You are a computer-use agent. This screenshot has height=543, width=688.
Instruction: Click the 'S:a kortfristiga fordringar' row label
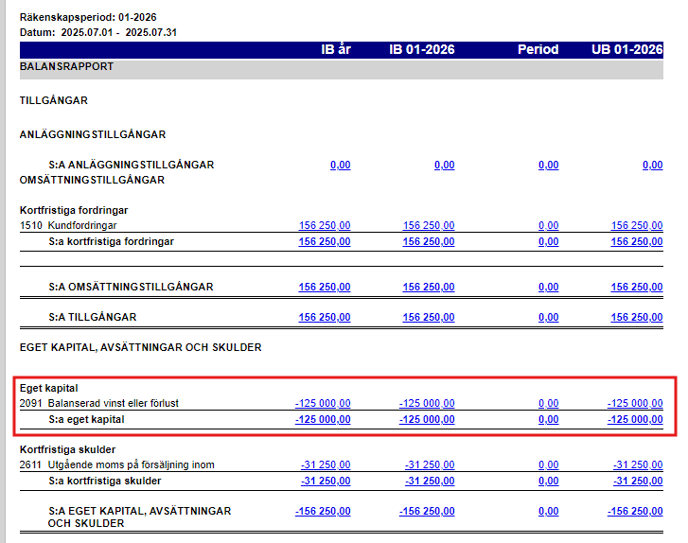coord(111,242)
